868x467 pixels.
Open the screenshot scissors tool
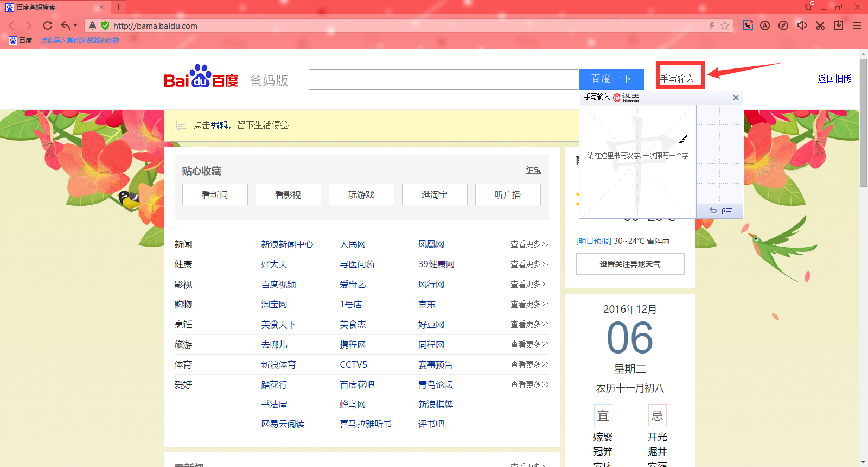[820, 26]
